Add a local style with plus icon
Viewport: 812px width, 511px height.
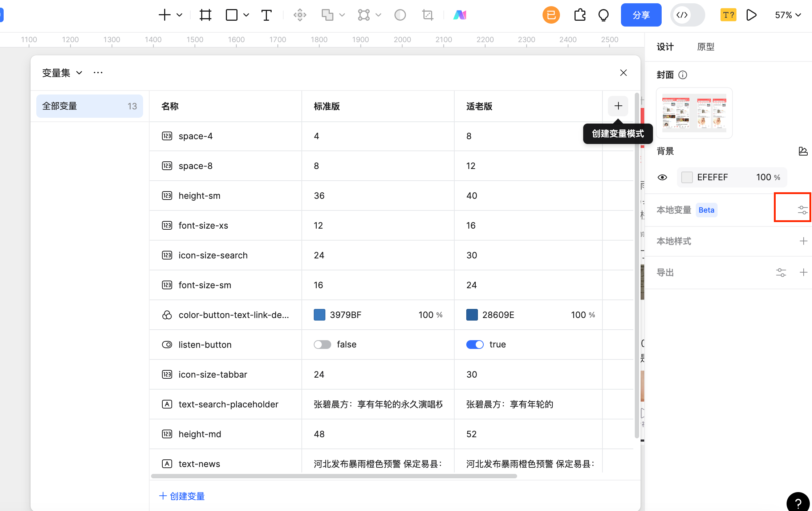click(x=803, y=241)
